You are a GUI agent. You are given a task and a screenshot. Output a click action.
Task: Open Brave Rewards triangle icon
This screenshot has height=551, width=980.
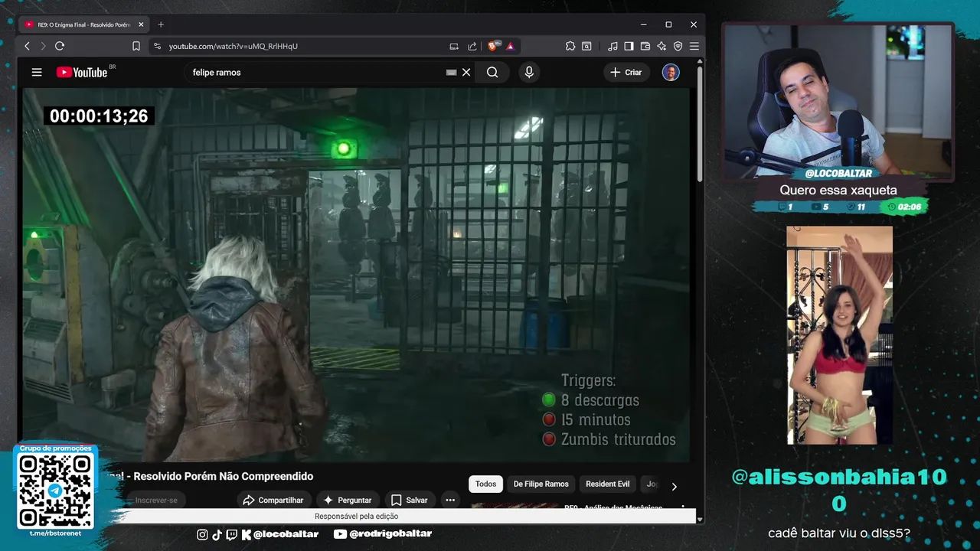[511, 46]
